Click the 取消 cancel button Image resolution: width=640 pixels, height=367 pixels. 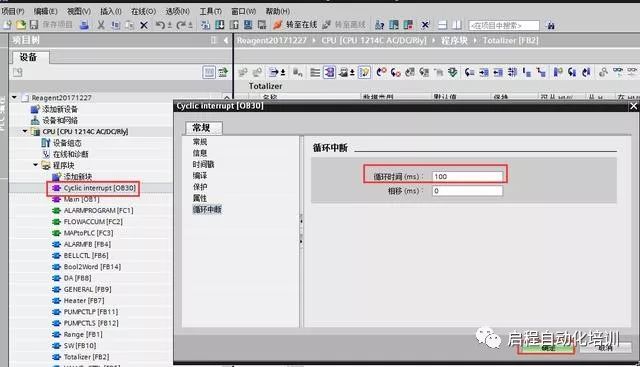click(x=605, y=347)
